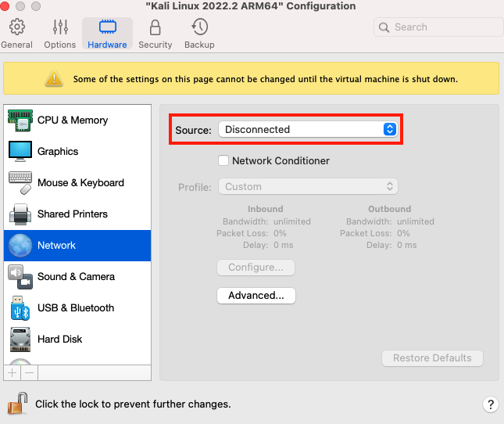Image resolution: width=504 pixels, height=424 pixels.
Task: Add a device with the plus button
Action: [13, 373]
